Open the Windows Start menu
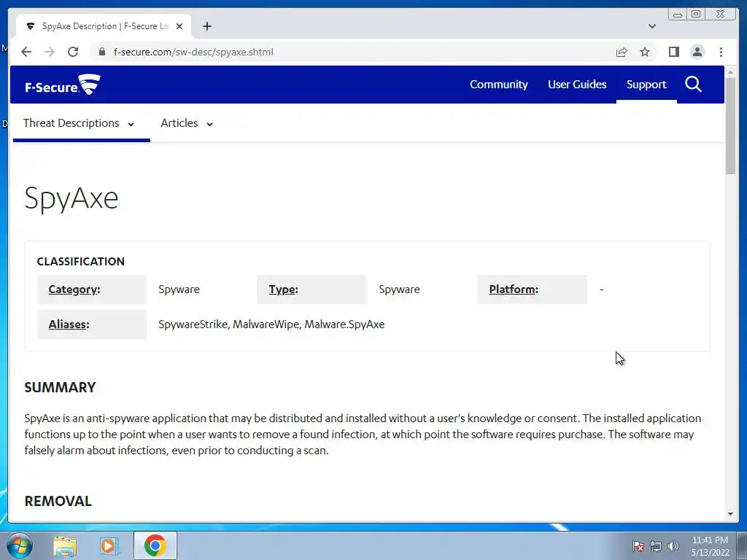This screenshot has height=560, width=747. [20, 545]
